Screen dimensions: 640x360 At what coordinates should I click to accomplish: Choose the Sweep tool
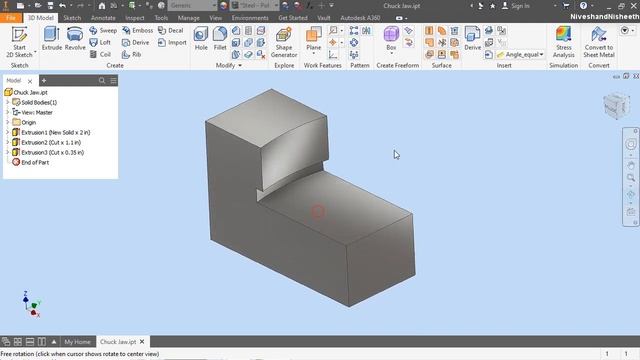click(x=103, y=31)
